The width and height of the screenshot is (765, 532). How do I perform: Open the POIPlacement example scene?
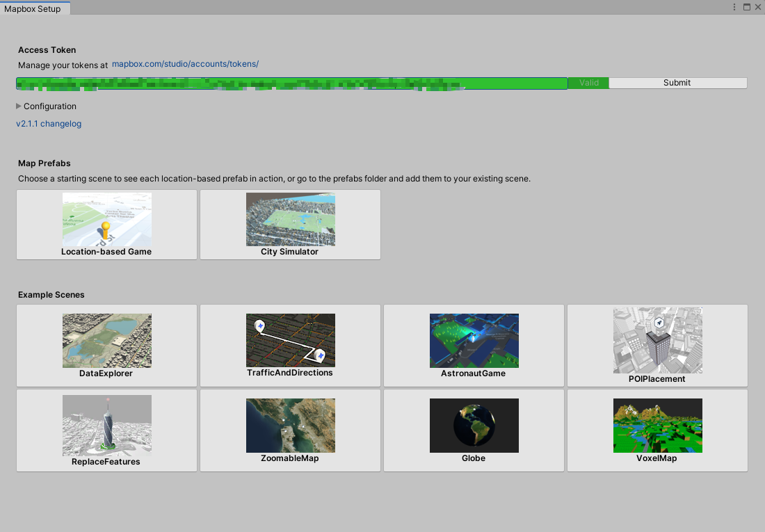[x=657, y=345]
